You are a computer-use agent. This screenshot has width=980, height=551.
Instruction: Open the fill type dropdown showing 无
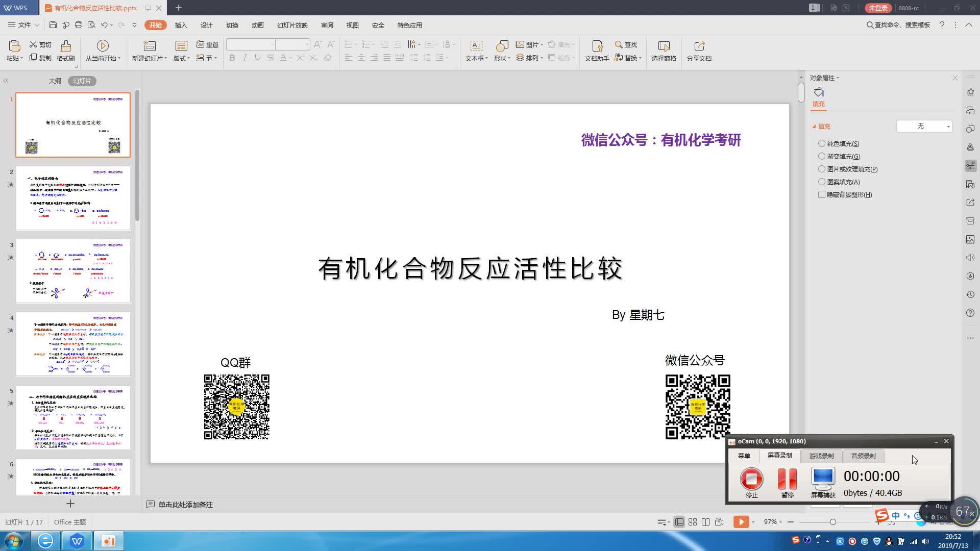924,126
